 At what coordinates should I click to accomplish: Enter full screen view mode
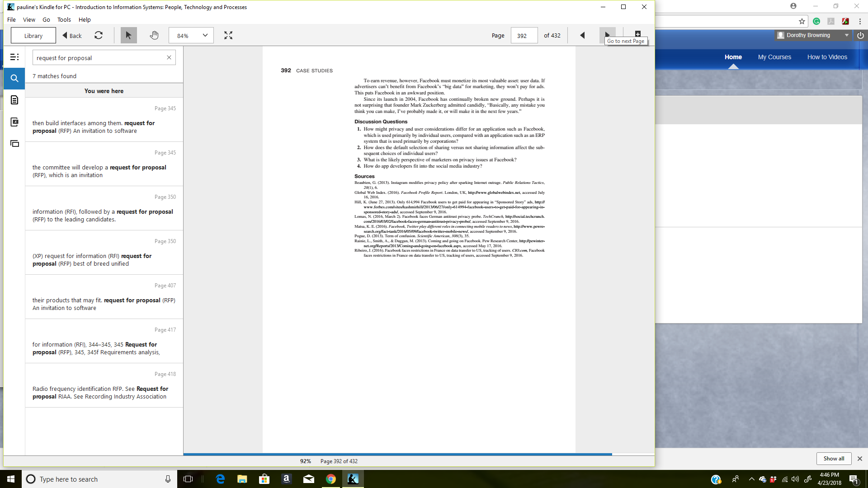(x=228, y=35)
